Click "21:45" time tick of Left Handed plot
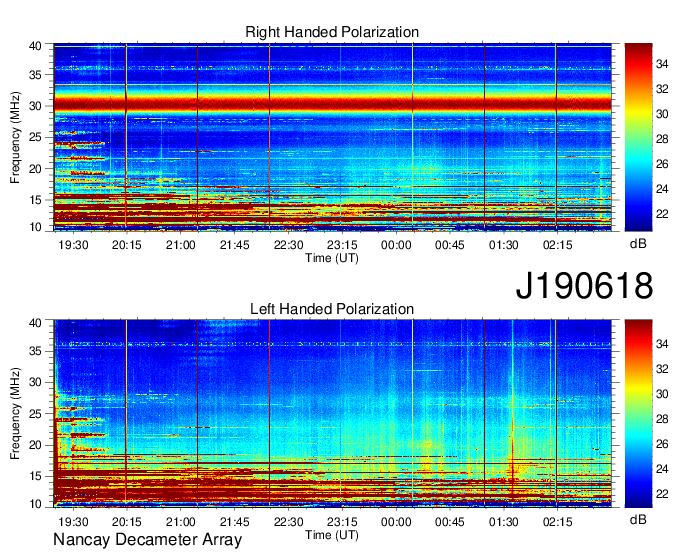Screen dimensions: 680x552 235,522
